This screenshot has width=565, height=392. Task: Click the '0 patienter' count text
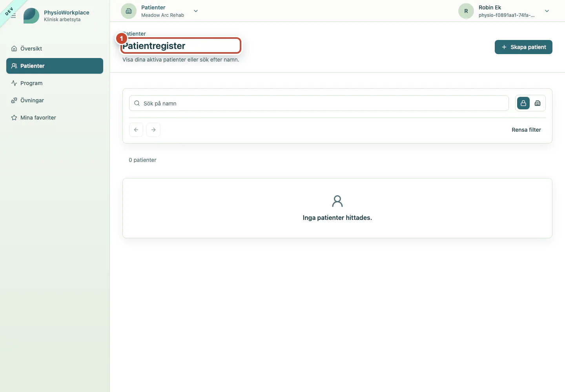point(142,160)
